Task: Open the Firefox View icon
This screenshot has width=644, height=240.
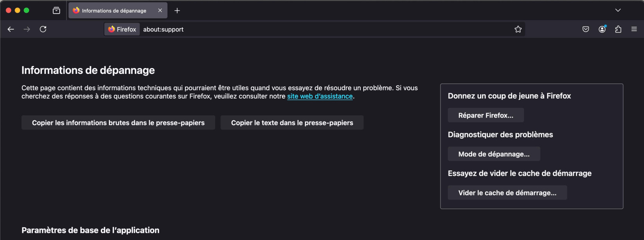Action: click(x=56, y=11)
